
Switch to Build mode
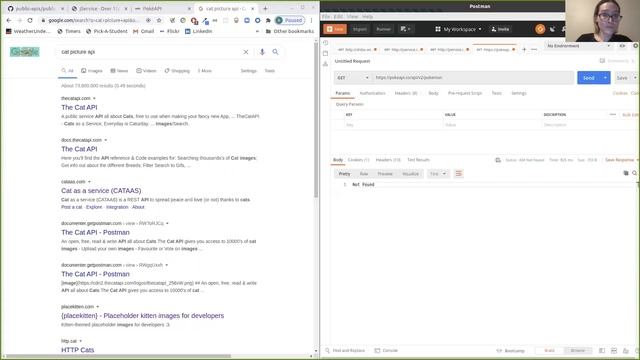click(549, 351)
